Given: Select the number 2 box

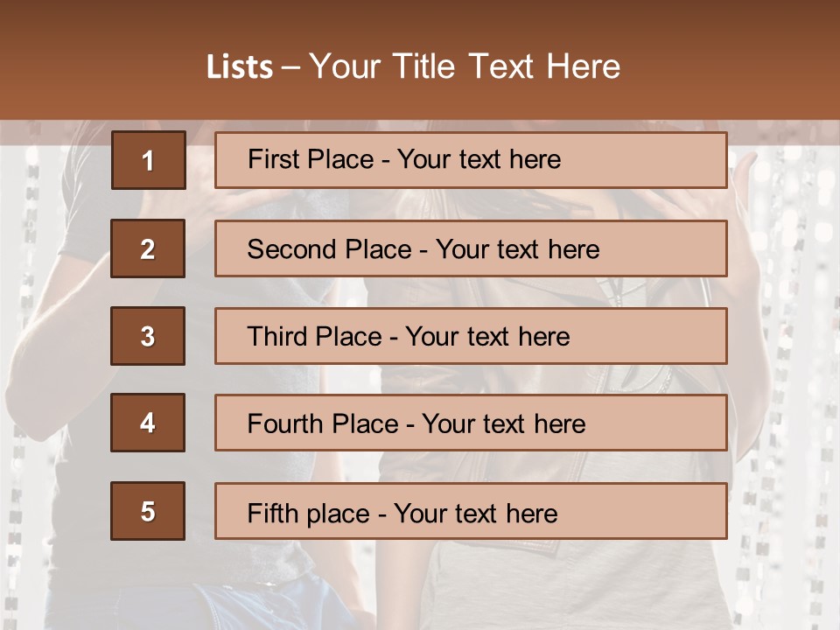Looking at the screenshot, I should 148,248.
